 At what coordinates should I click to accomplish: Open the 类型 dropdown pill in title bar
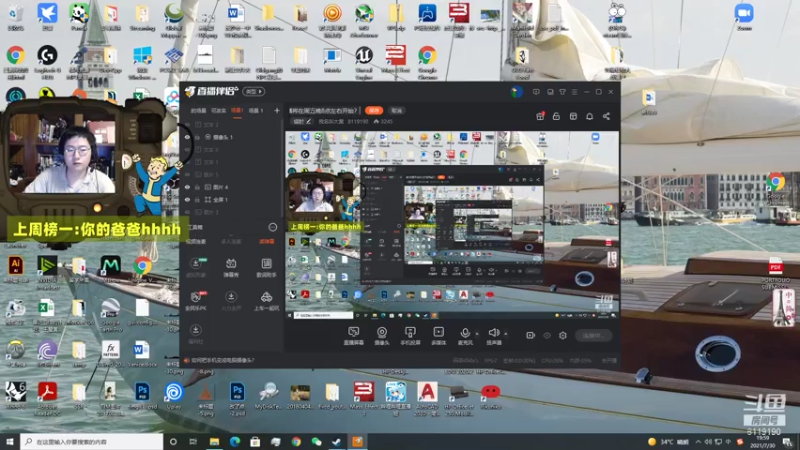pos(254,92)
